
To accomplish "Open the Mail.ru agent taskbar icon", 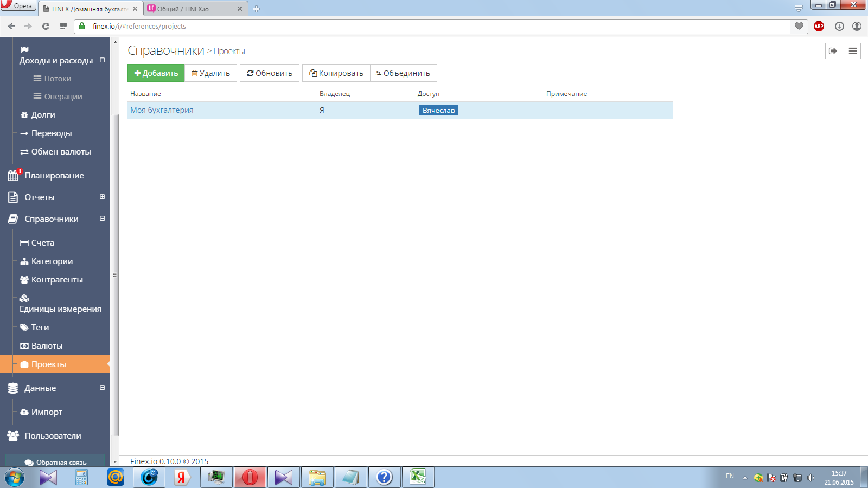I will 115,477.
